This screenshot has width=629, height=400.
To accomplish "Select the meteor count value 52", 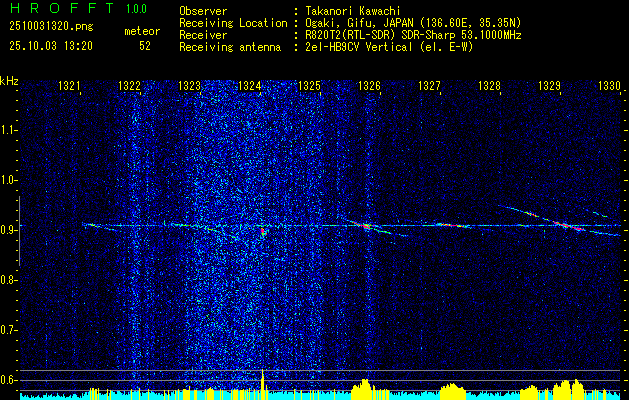I will (x=145, y=46).
